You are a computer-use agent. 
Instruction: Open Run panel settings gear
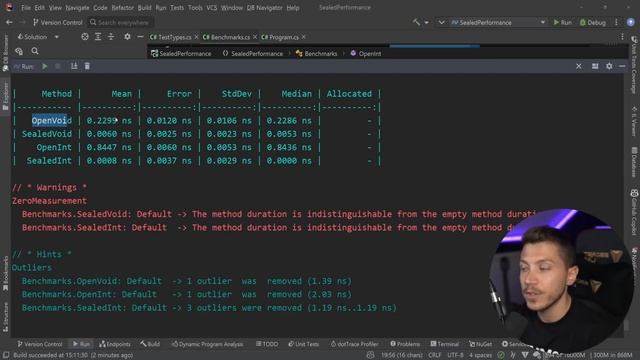[609, 66]
